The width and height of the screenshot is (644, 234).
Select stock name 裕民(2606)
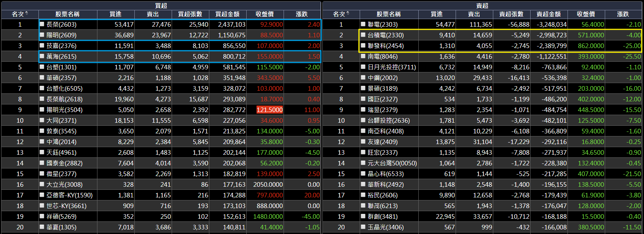click(383, 195)
